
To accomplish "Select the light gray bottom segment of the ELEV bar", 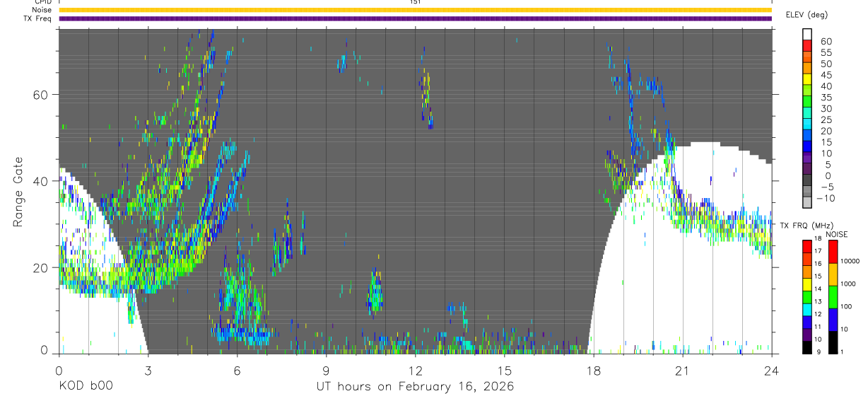I will (807, 204).
